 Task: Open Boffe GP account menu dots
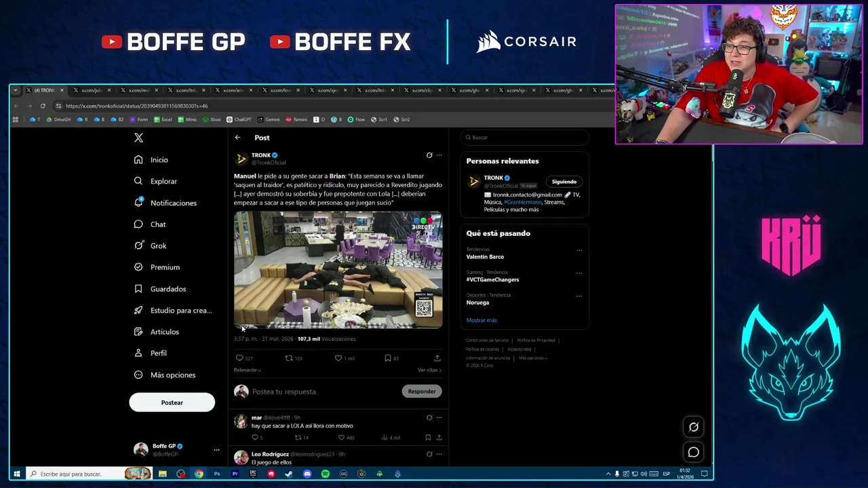click(x=216, y=450)
